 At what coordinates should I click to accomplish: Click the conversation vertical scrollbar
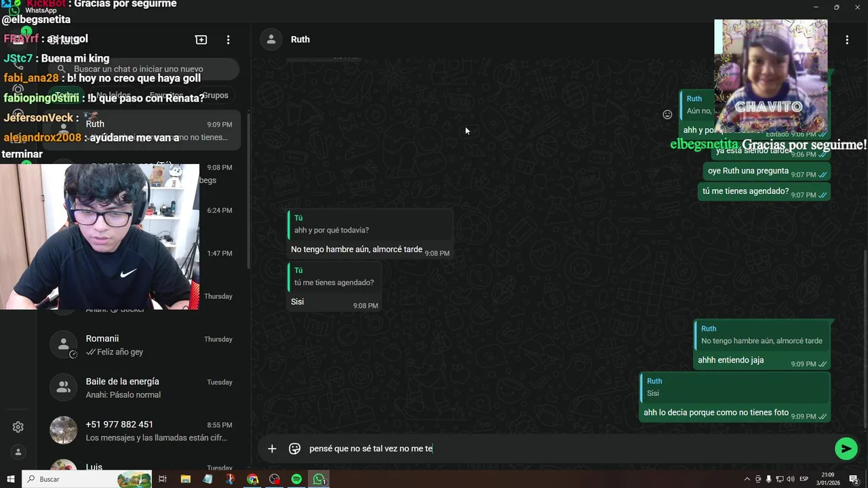click(865, 339)
